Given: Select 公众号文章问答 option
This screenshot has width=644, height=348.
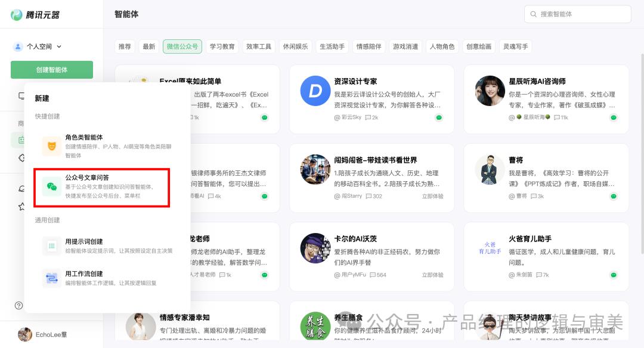Looking at the screenshot, I should (x=101, y=187).
